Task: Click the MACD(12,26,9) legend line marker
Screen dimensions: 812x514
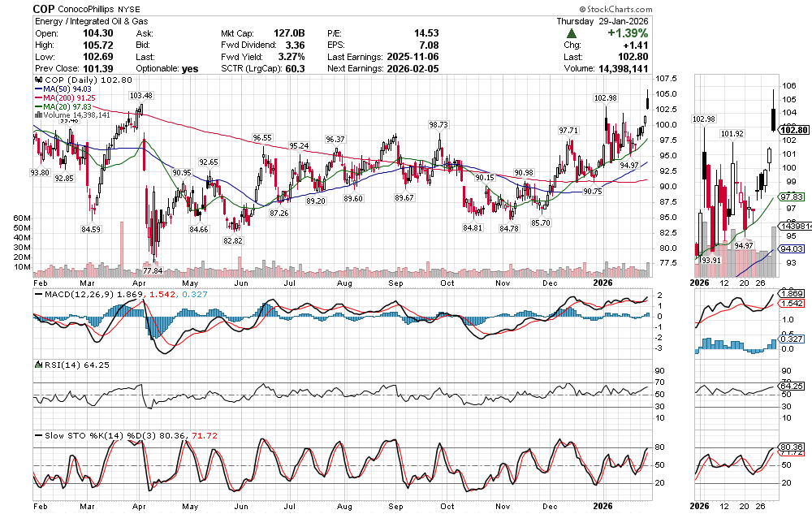Action: (37, 292)
